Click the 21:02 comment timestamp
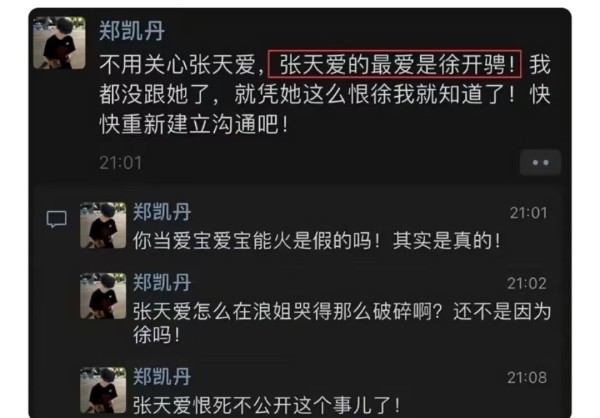The image size is (600, 418). coord(527,284)
